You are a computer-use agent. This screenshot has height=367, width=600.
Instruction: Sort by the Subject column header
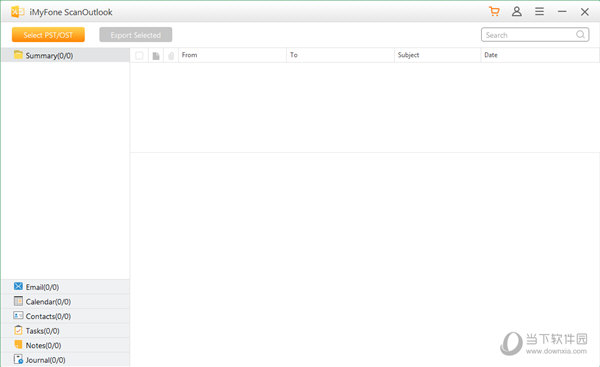[437, 55]
